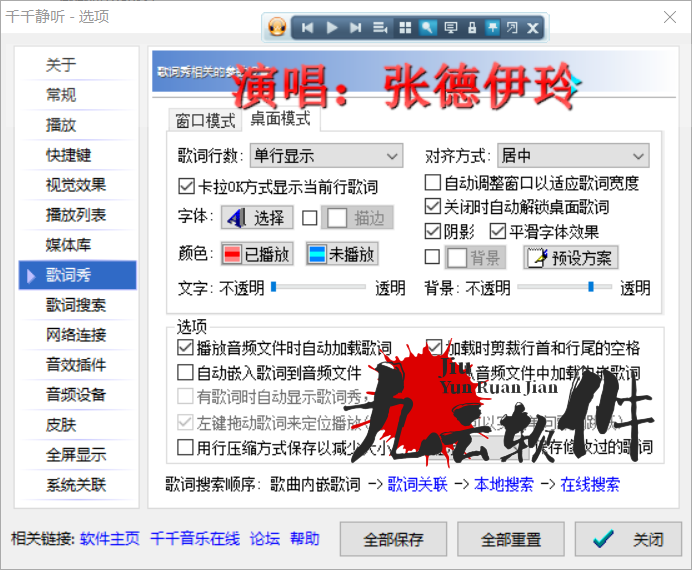This screenshot has width=692, height=570.
Task: Switch to the 桌面模式 tab
Action: coord(281,119)
